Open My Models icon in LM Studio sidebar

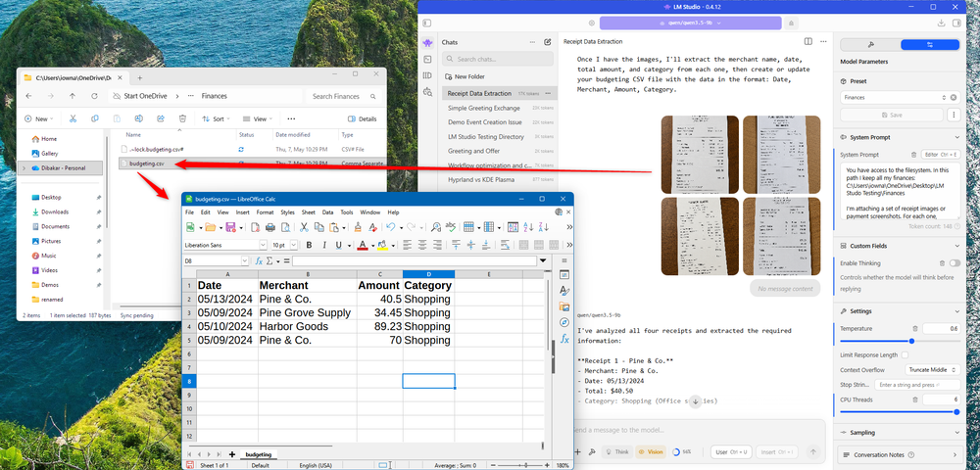click(x=427, y=75)
